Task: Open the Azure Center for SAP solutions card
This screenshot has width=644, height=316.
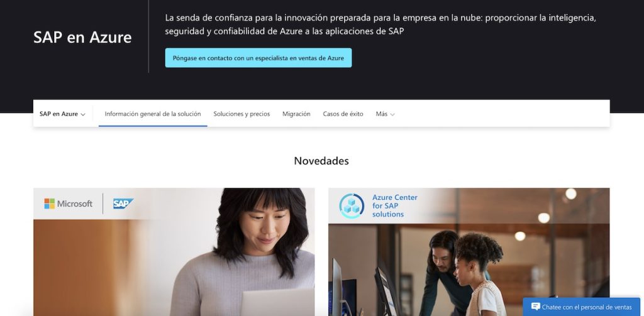Action: point(469,252)
